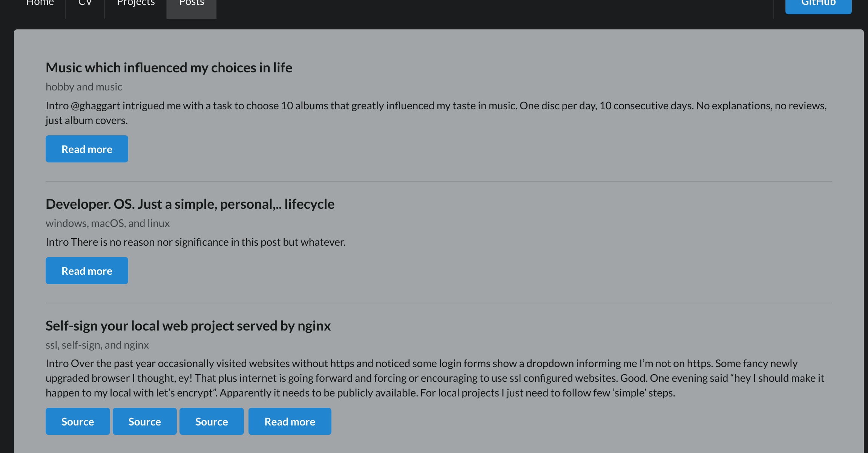Screen dimensions: 868x453
Task: Click the @ghaggart intro paragraph text
Action: [436, 113]
